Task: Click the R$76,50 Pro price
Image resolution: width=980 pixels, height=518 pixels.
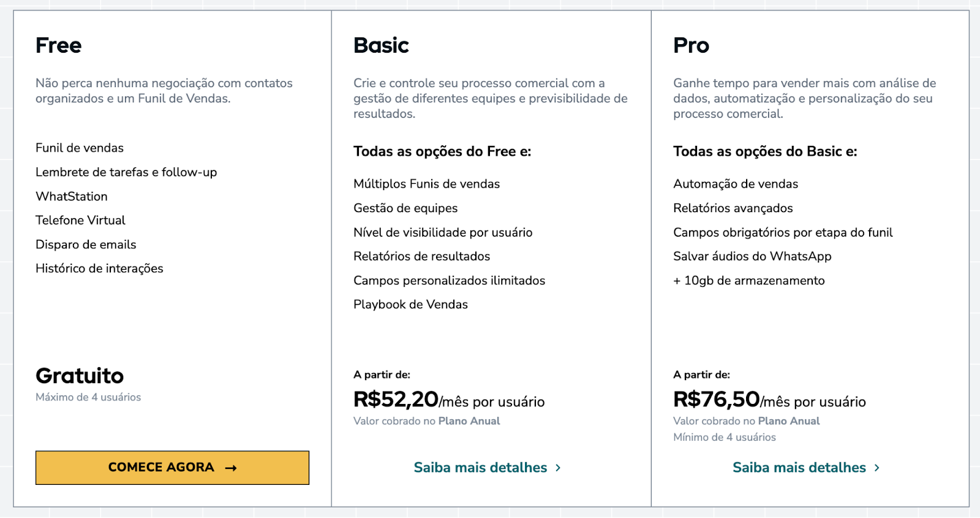Action: pos(717,400)
